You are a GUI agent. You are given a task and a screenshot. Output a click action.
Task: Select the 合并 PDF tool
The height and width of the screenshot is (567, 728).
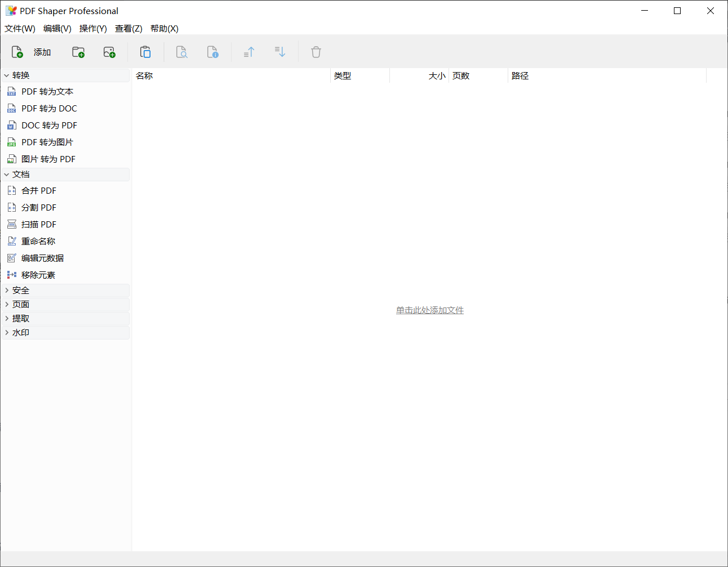(38, 190)
